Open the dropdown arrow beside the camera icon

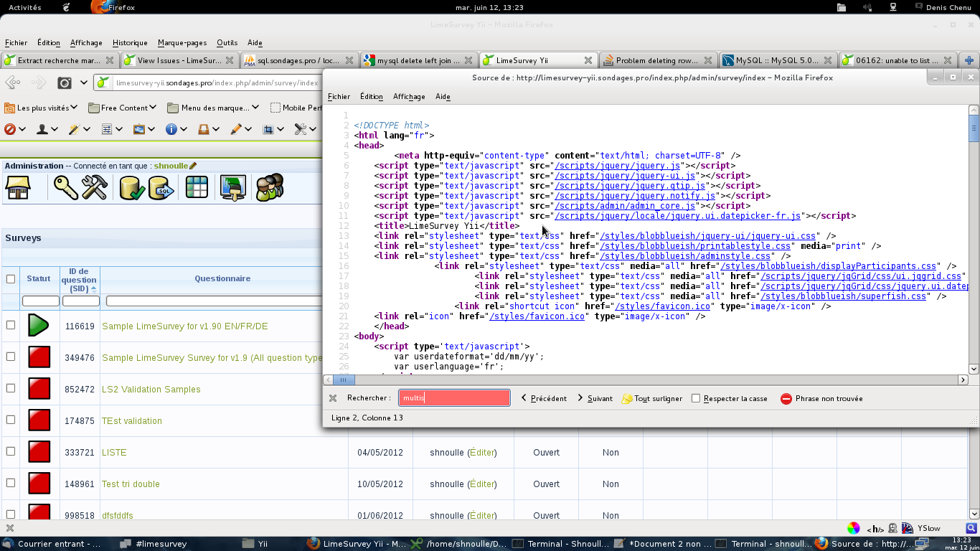(x=84, y=83)
